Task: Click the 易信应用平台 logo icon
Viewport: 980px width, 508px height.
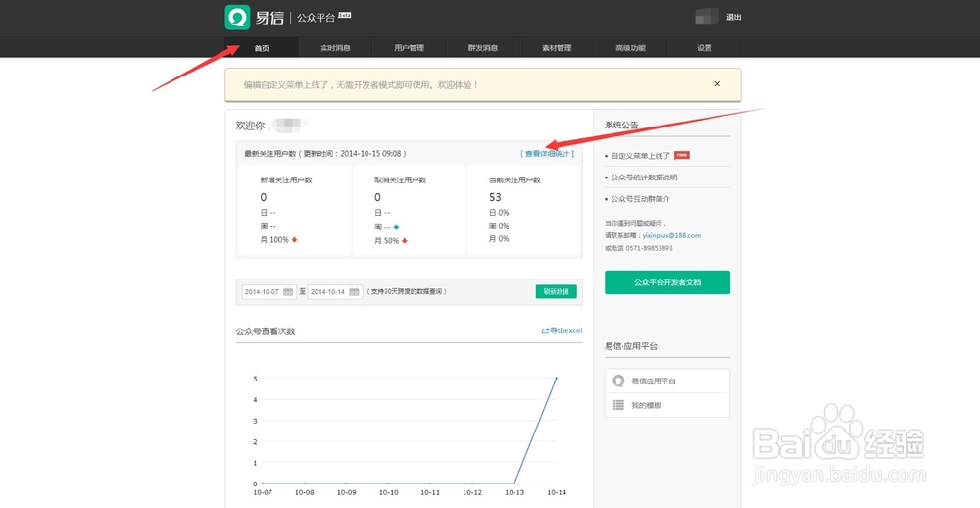Action: [618, 381]
